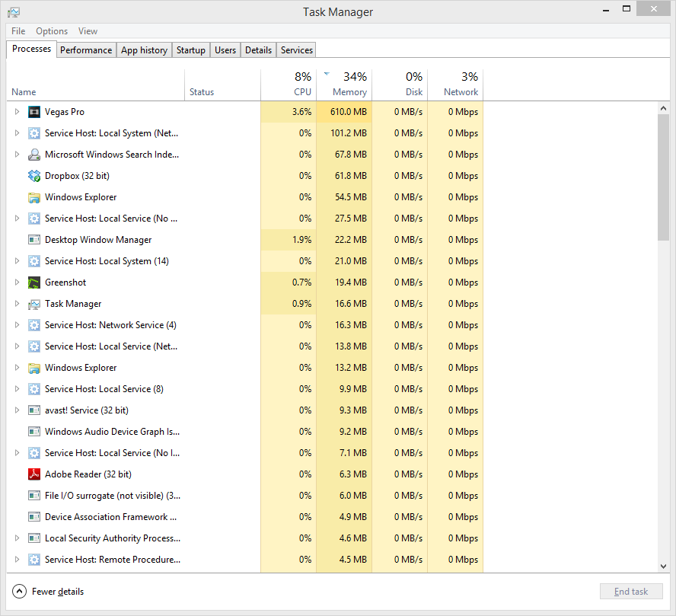Click the Adobe Reader icon
Image resolution: width=676 pixels, height=616 pixels.
[x=34, y=474]
